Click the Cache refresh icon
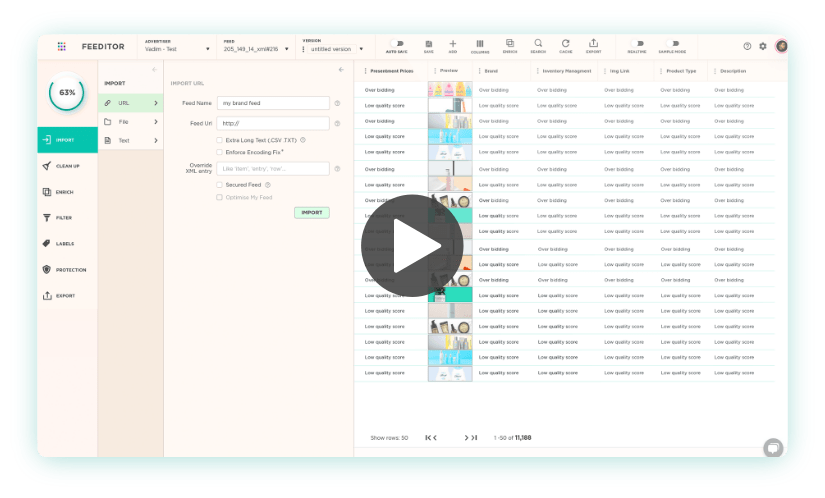Image resolution: width=825 pixels, height=498 pixels. click(x=566, y=45)
